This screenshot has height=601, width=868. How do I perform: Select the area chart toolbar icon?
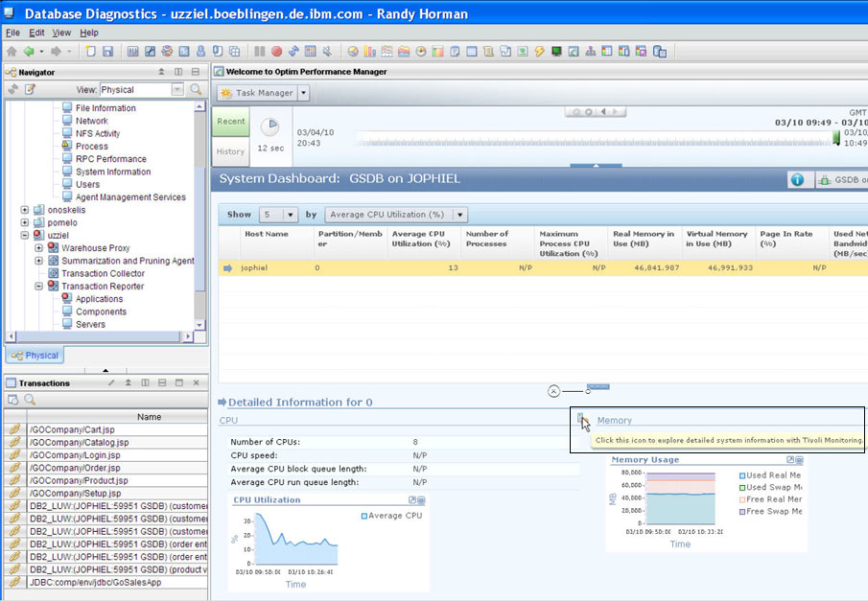[x=404, y=52]
